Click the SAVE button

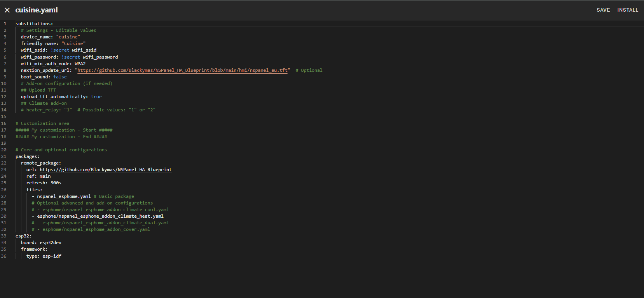click(603, 10)
